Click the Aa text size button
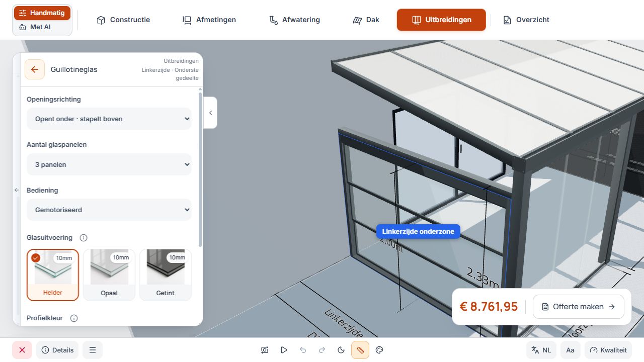Viewport: 644px width, 362px height. [570, 350]
